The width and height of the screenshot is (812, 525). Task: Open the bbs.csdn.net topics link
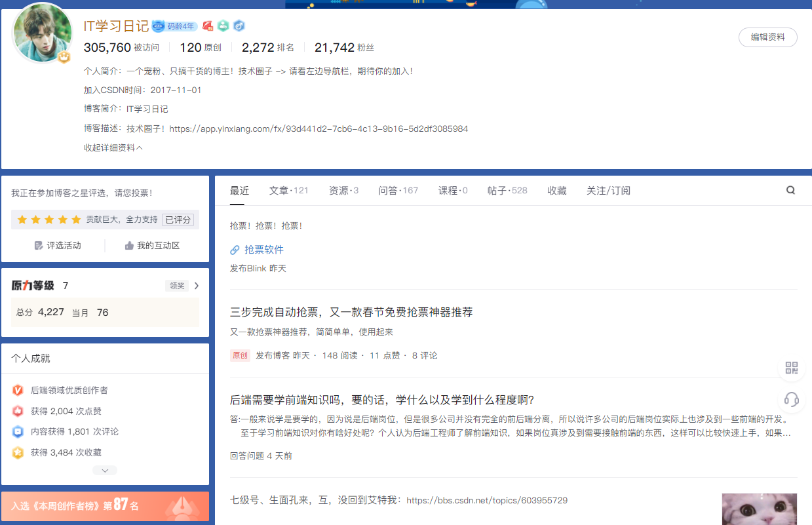pyautogui.click(x=487, y=500)
